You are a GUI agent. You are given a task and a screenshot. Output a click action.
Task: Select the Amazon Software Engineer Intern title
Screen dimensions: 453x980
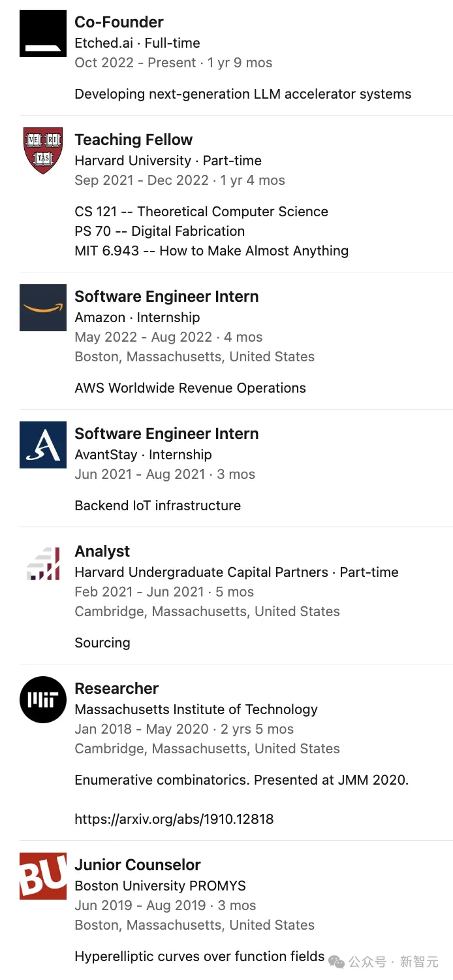pyautogui.click(x=166, y=297)
